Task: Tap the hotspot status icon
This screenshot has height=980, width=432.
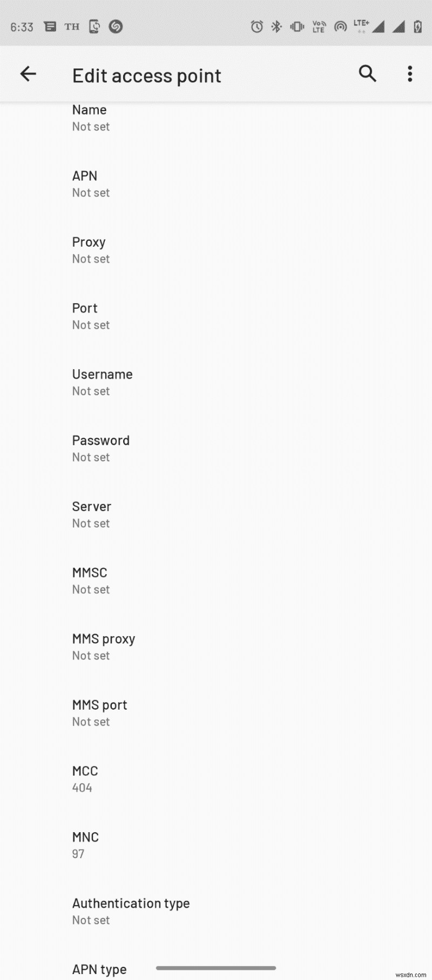Action: point(340,26)
